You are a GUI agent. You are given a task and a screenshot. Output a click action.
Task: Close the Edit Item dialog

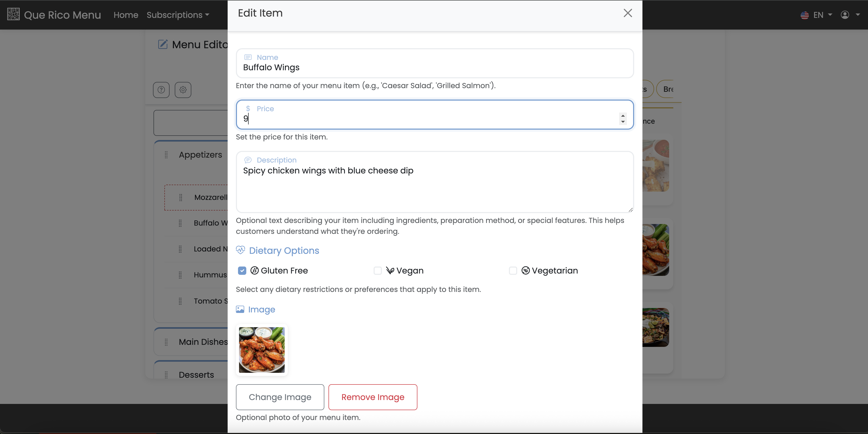[x=627, y=13]
